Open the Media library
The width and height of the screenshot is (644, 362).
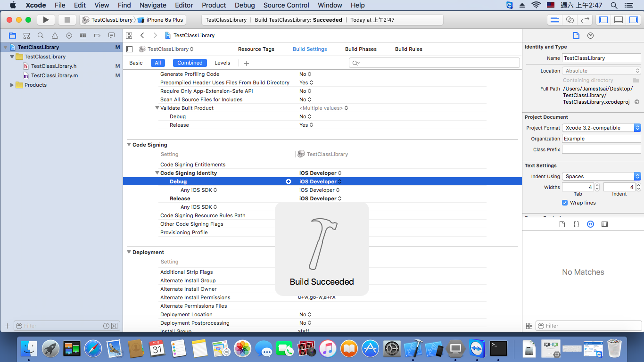[x=605, y=224]
